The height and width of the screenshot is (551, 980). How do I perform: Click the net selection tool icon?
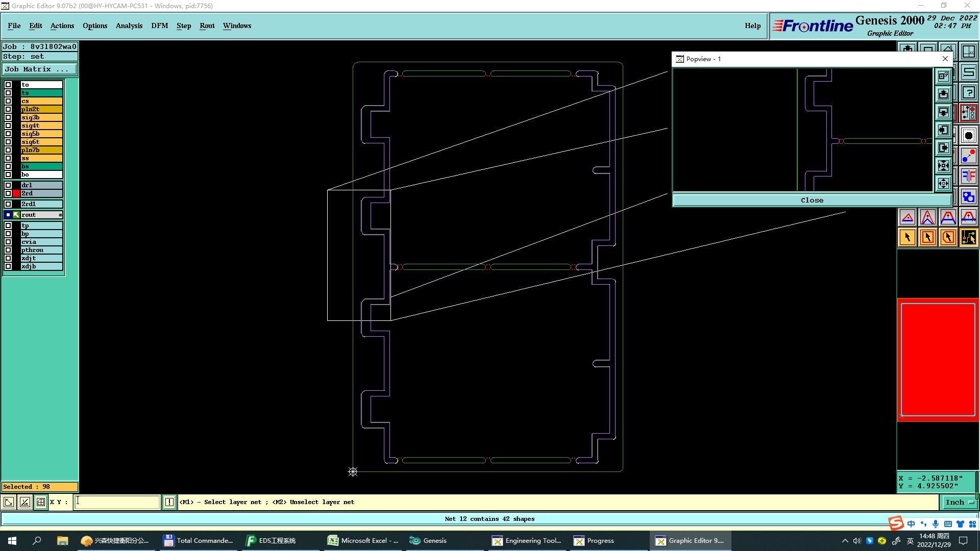(968, 237)
